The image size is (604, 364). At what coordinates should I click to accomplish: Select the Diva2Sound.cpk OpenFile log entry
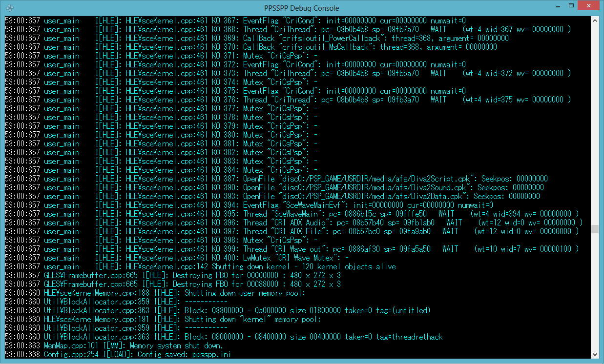click(274, 187)
